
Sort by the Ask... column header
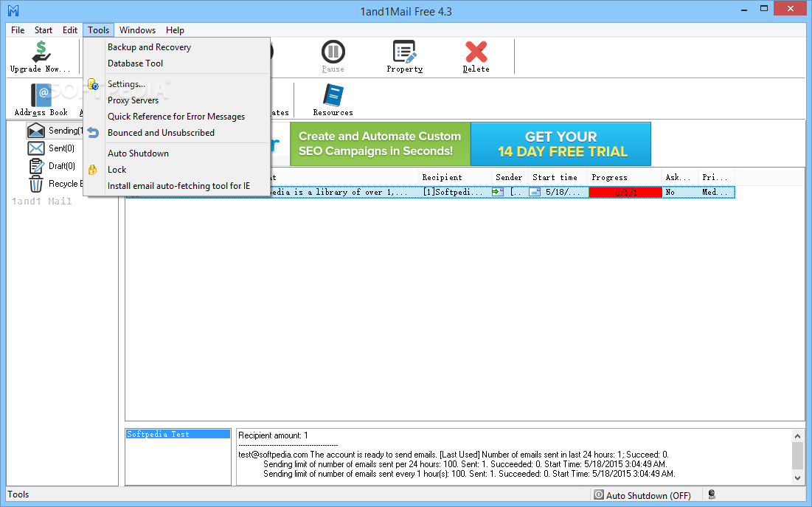[679, 177]
